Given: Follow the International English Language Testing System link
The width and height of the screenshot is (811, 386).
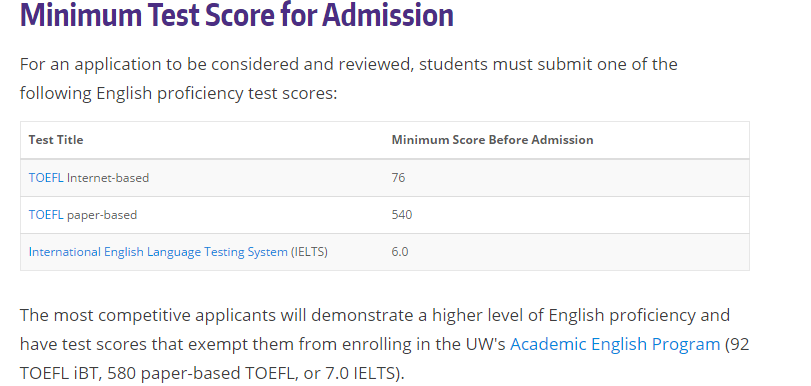Looking at the screenshot, I should [x=158, y=252].
